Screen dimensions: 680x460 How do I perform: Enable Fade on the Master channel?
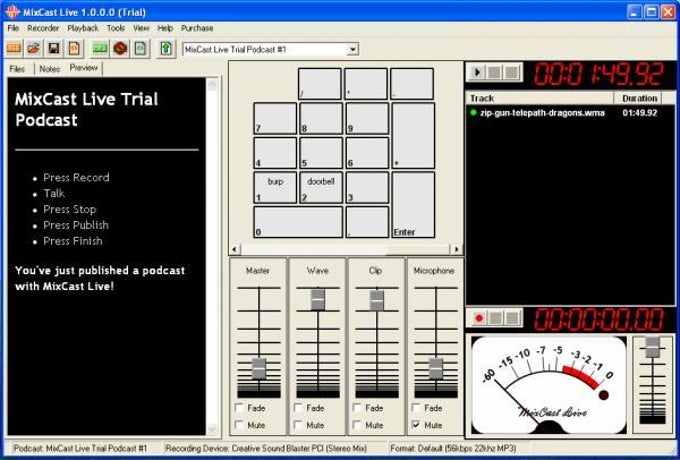pos(239,408)
